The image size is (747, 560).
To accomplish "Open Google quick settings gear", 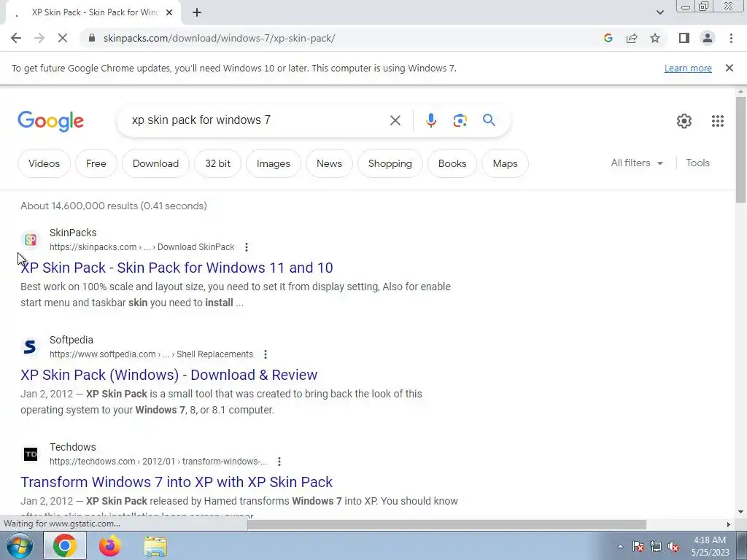I will coord(684,121).
